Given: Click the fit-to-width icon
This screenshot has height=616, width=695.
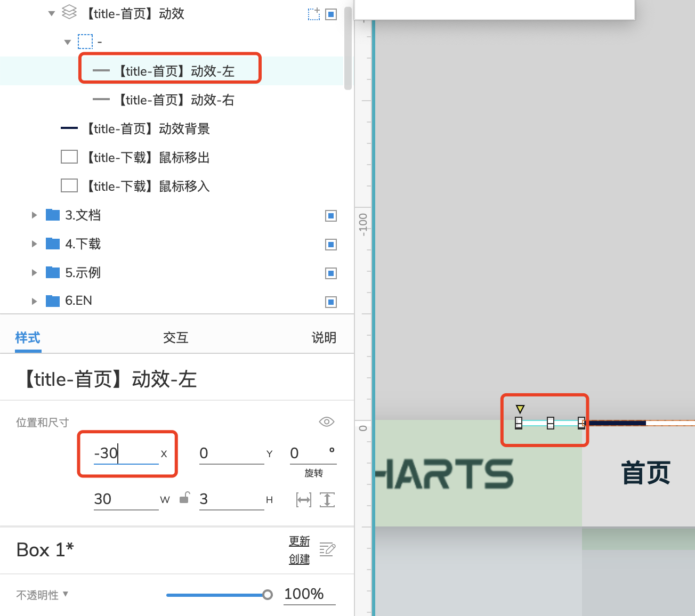Looking at the screenshot, I should [x=304, y=500].
